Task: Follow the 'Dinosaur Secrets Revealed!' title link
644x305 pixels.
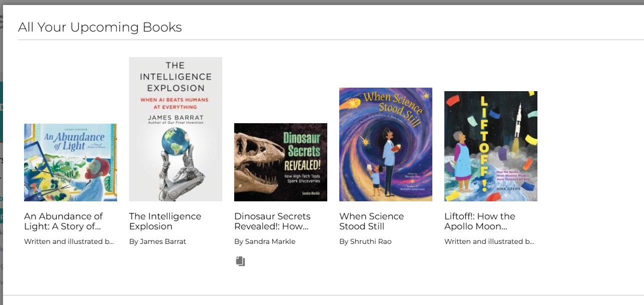Action: pyautogui.click(x=272, y=221)
